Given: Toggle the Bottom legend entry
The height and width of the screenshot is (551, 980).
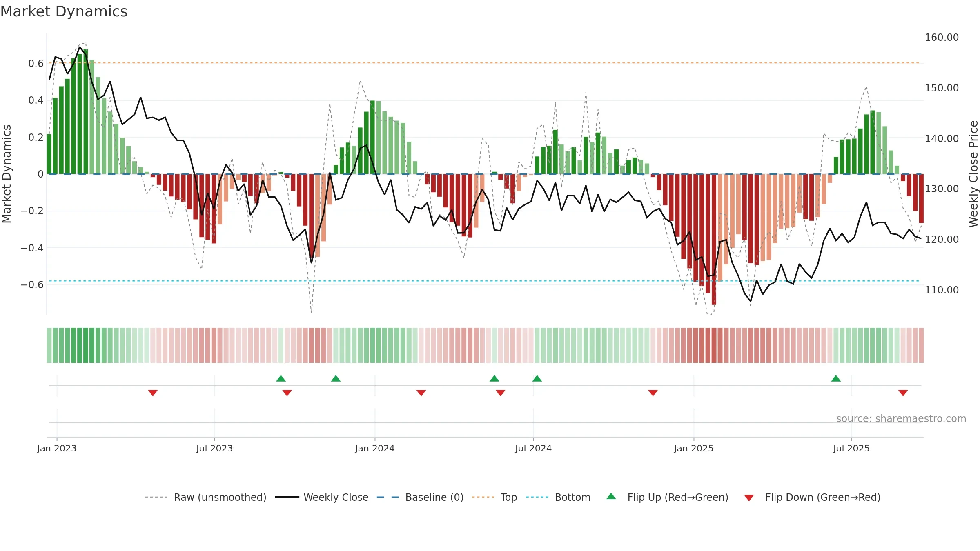Looking at the screenshot, I should [558, 497].
